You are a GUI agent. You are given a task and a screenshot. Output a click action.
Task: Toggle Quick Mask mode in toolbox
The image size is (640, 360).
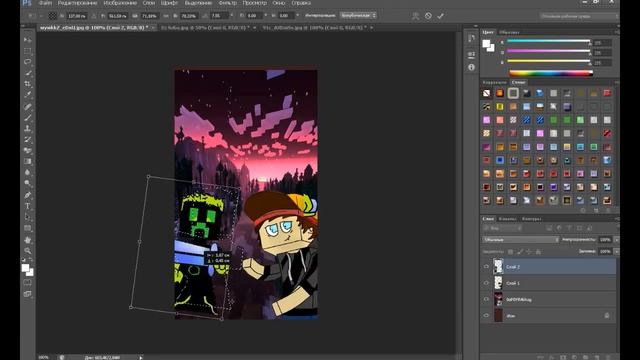pos(27,282)
